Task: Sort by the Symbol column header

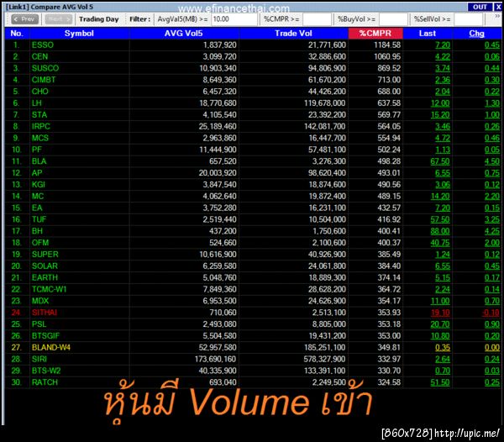Action: click(x=79, y=34)
